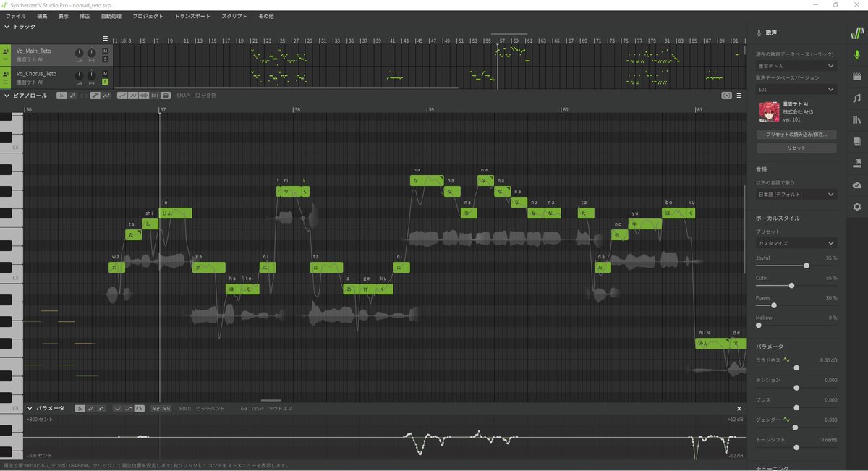The image size is (868, 471).
Task: Open the Dictionary book icon in sidebar
Action: pyautogui.click(x=857, y=141)
